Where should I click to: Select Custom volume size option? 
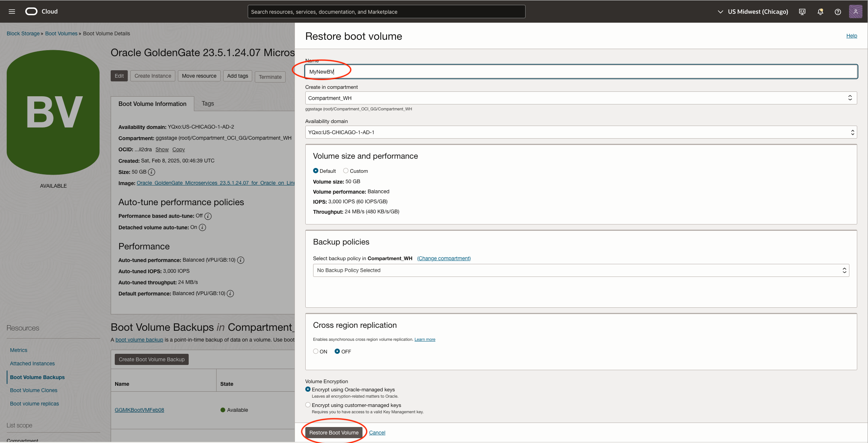pos(346,171)
